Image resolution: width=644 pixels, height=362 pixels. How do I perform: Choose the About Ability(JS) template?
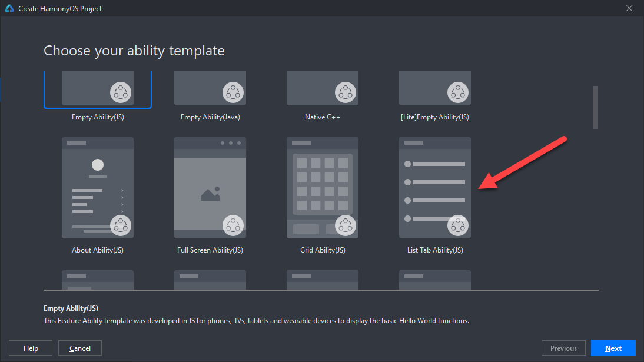98,188
